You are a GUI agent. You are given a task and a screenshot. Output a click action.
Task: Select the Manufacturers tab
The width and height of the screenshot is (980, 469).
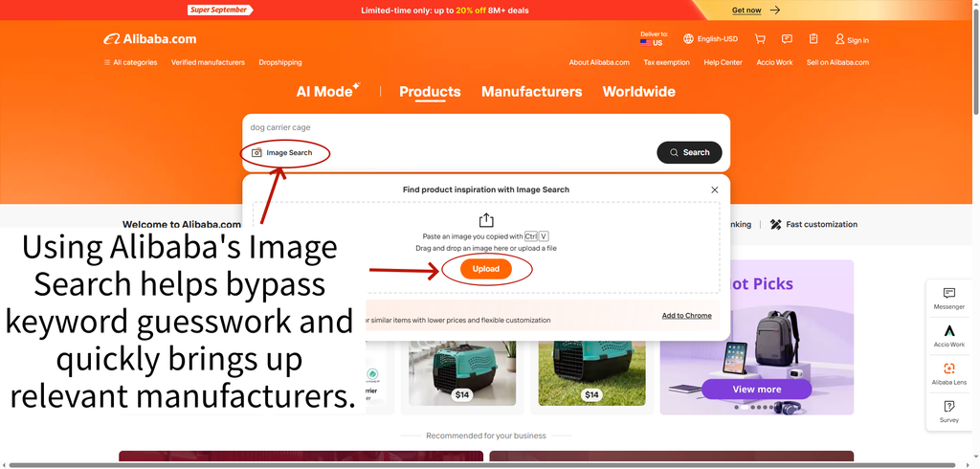click(531, 92)
